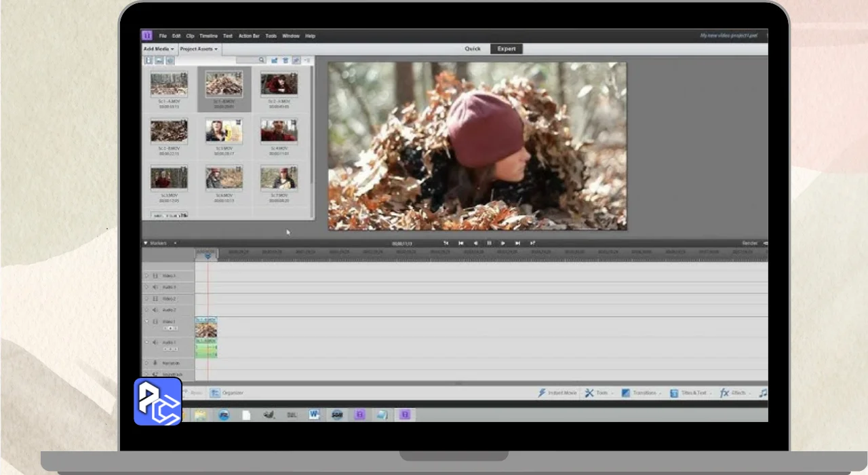This screenshot has height=475, width=868.
Task: Click the Render button above the timeline
Action: coord(749,243)
